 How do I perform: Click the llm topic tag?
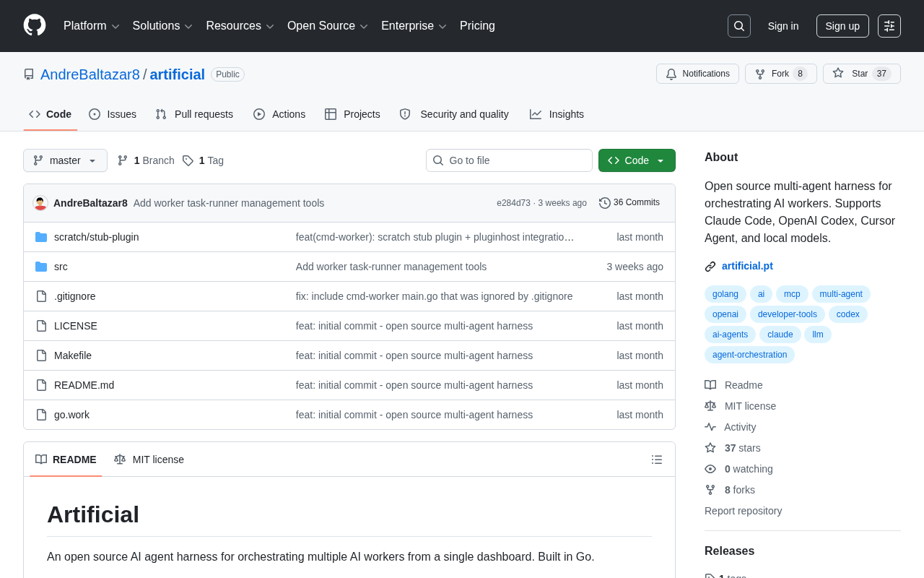818,335
